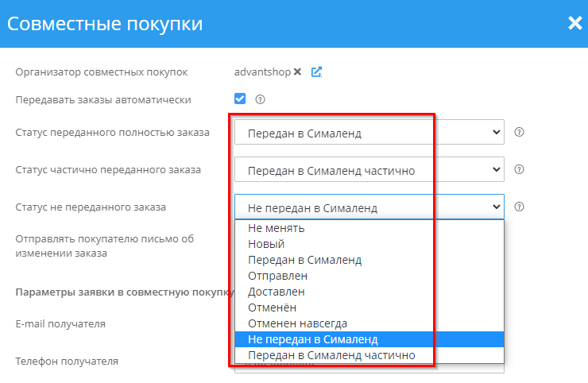Choose the Доставлен status option
The height and width of the screenshot is (383, 588).
tap(276, 292)
